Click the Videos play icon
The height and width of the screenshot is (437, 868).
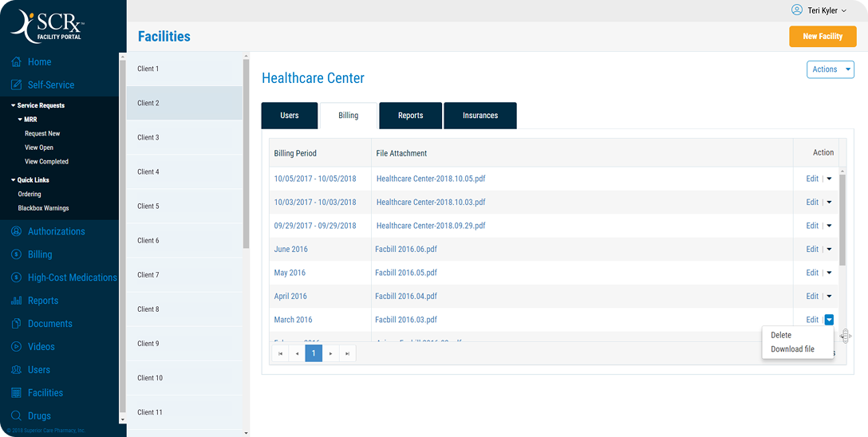click(17, 347)
